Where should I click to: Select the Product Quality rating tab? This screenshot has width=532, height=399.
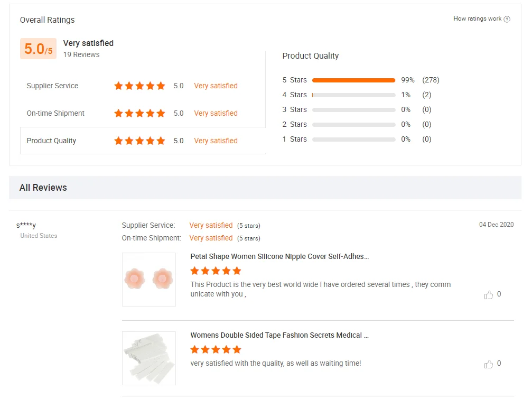point(52,141)
